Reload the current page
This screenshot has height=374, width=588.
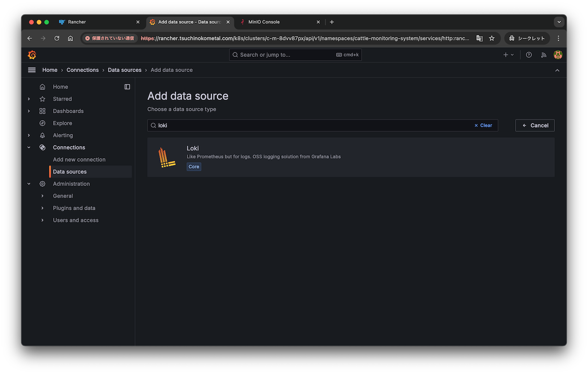click(x=57, y=38)
